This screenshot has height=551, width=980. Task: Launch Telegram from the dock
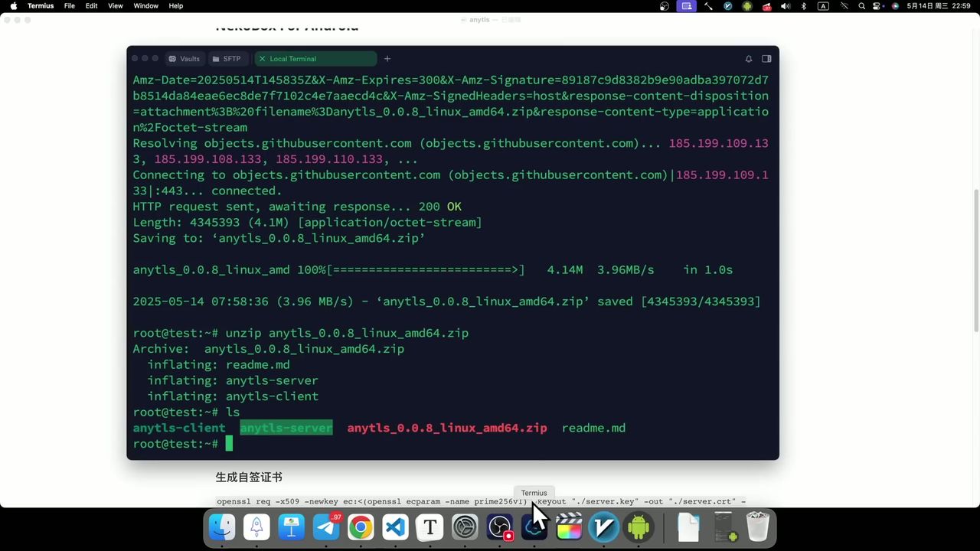pos(326,527)
